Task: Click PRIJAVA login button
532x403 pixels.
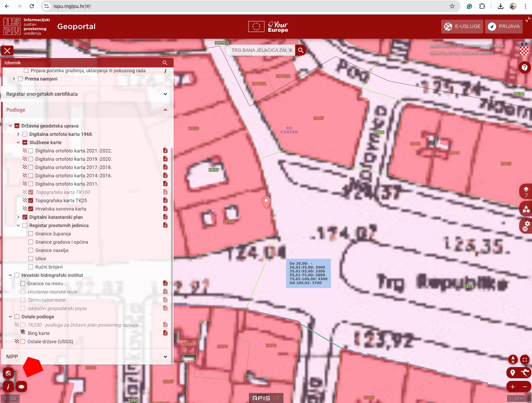Action: [x=504, y=26]
